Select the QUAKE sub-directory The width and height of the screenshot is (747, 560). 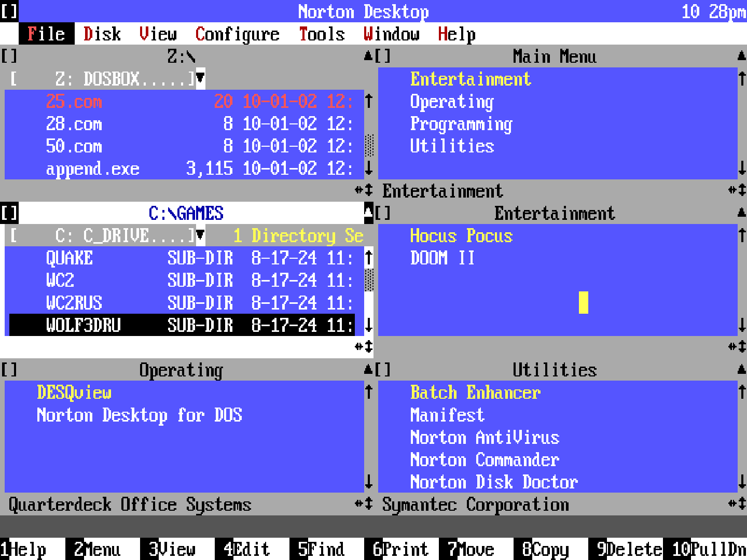(182, 258)
